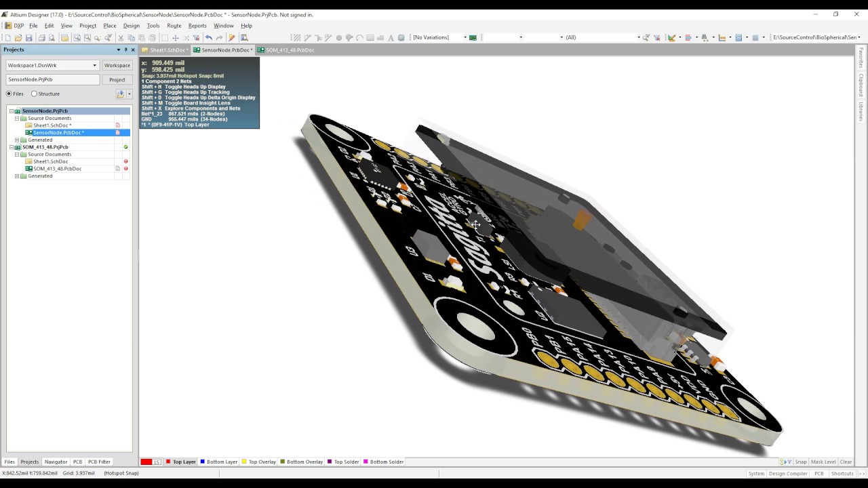Screen dimensions: 868x488
Task: Click clear filter icon in top toolbar
Action: 656,37
